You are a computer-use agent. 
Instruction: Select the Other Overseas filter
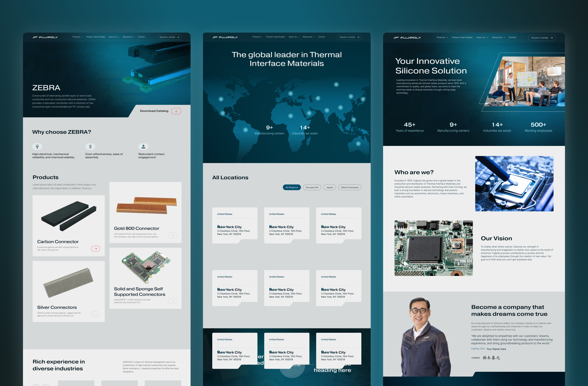350,187
